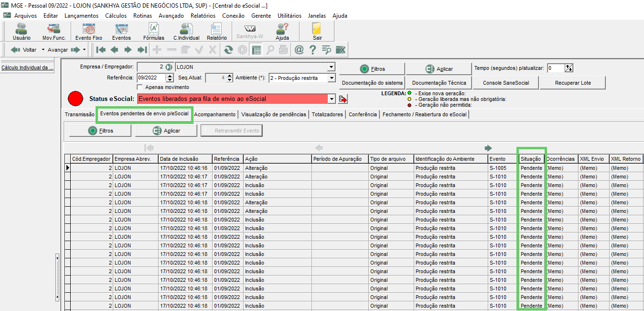The width and height of the screenshot is (644, 311).
Task: Click the Sair exit icon
Action: click(317, 32)
